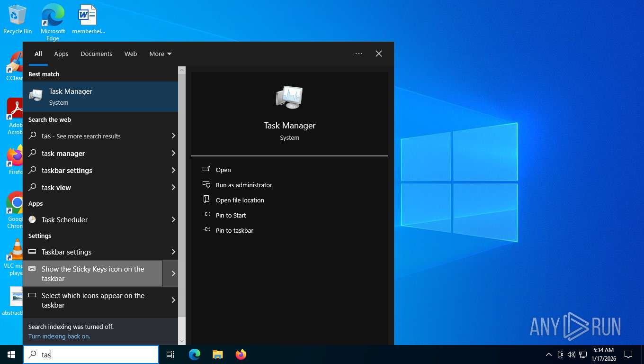Select Run as administrator option

[244, 185]
